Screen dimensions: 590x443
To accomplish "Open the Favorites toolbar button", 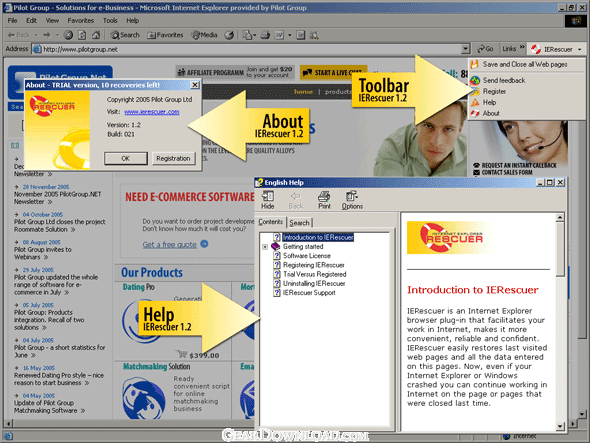I will [x=165, y=35].
